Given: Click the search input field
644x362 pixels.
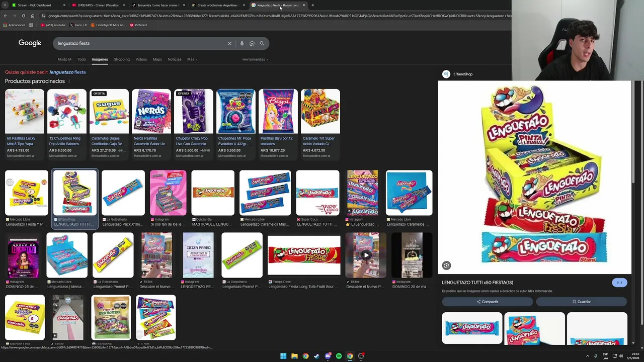Looking at the screenshot, I should tap(141, 43).
